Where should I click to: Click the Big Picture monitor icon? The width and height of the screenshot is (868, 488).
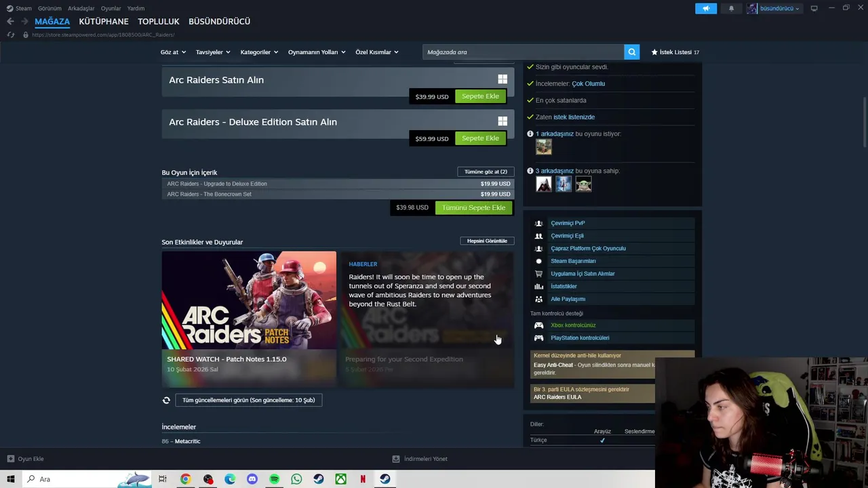pyautogui.click(x=814, y=8)
